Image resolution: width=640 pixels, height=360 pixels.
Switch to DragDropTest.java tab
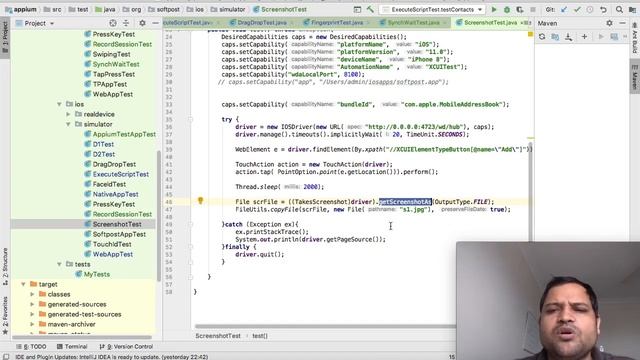tap(261, 23)
